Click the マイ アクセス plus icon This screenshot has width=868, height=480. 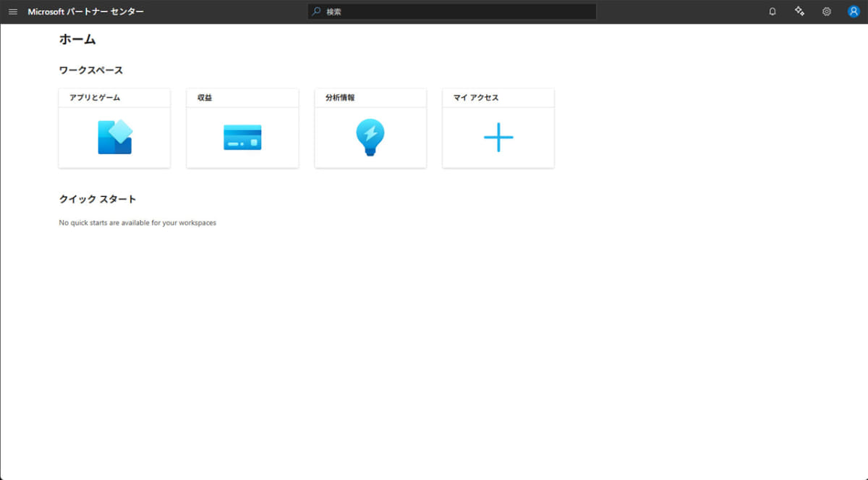pyautogui.click(x=498, y=138)
